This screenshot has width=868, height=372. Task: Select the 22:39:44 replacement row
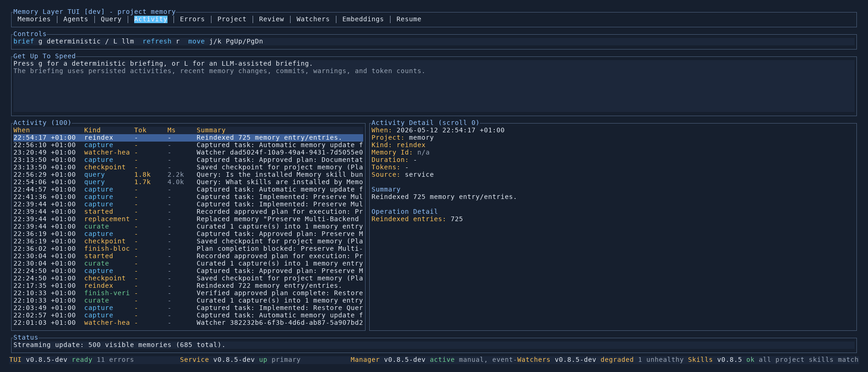click(x=188, y=219)
